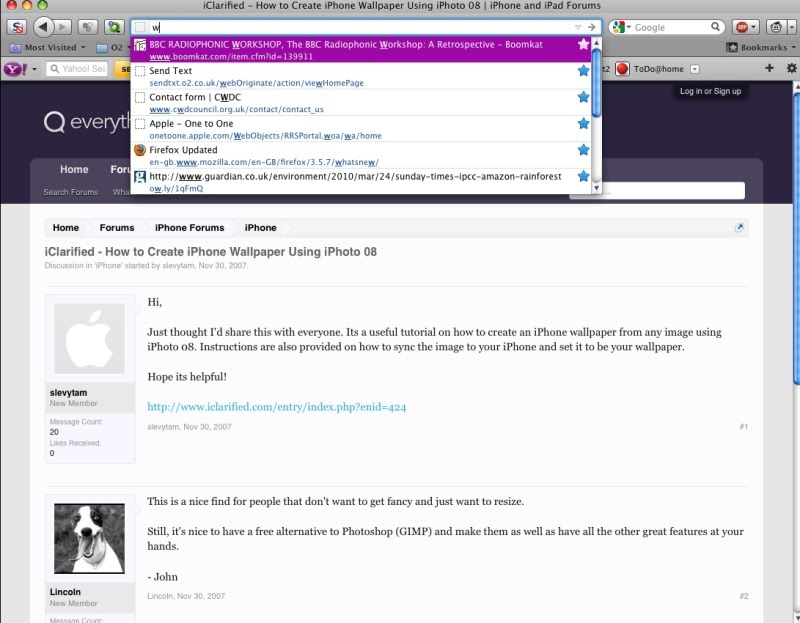The image size is (800, 623).
Task: Click the Guardian favicon on the guardian row
Action: click(x=140, y=177)
